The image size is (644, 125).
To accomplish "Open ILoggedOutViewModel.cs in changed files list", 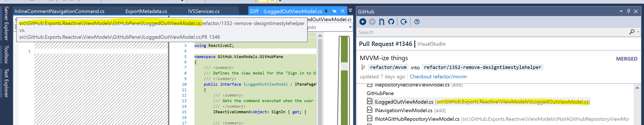I will [404, 102].
